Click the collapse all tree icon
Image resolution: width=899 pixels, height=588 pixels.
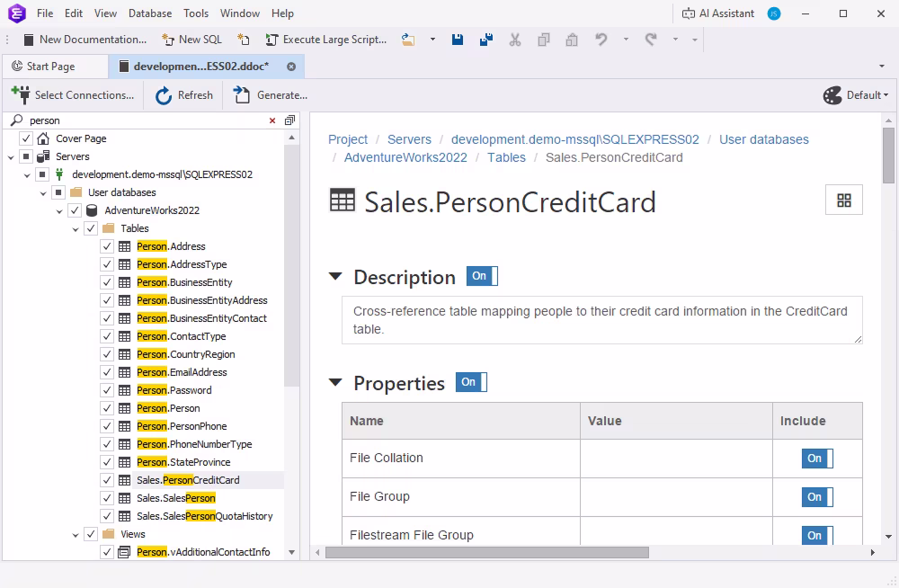point(289,120)
